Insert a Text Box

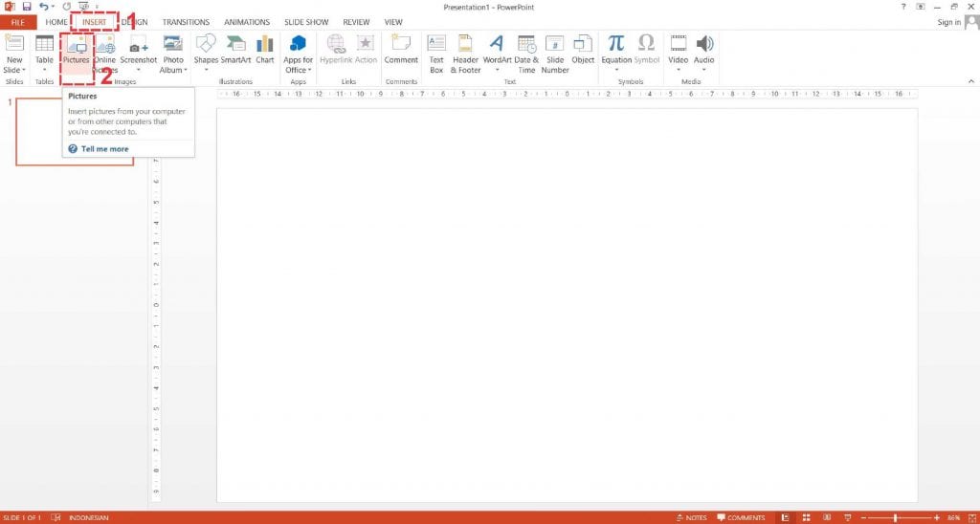(x=436, y=53)
